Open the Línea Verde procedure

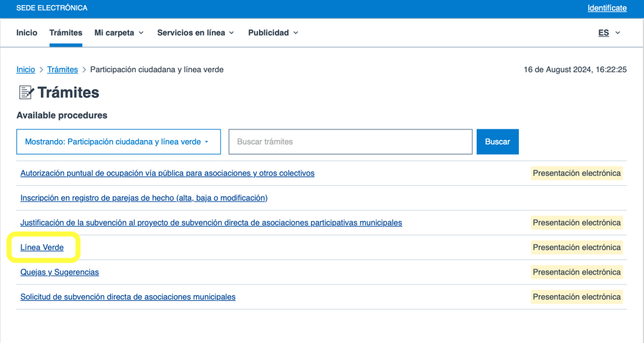click(x=42, y=248)
